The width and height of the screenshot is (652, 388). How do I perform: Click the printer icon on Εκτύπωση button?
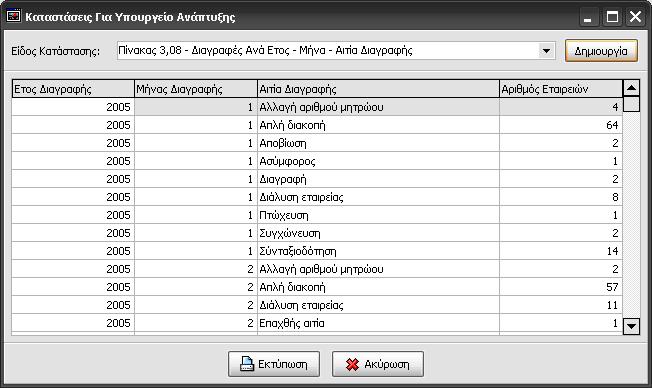[247, 364]
